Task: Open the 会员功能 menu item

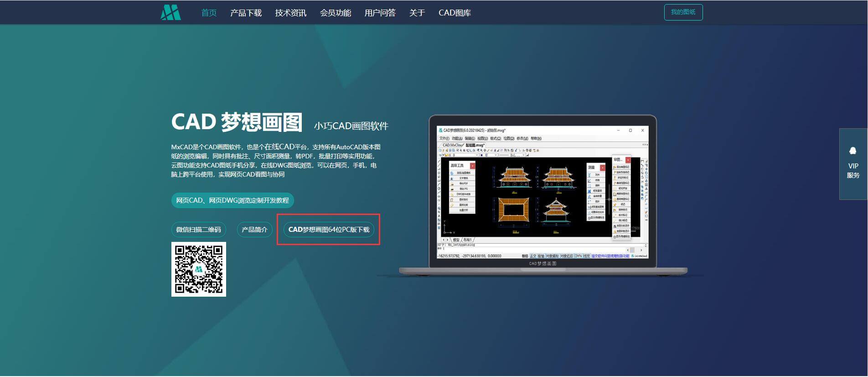Action: click(x=335, y=13)
